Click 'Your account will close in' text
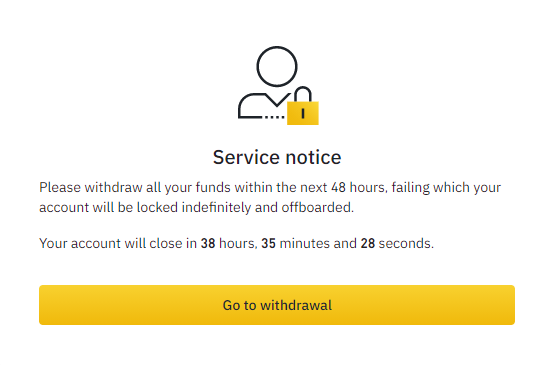The width and height of the screenshot is (552, 365). click(x=118, y=243)
